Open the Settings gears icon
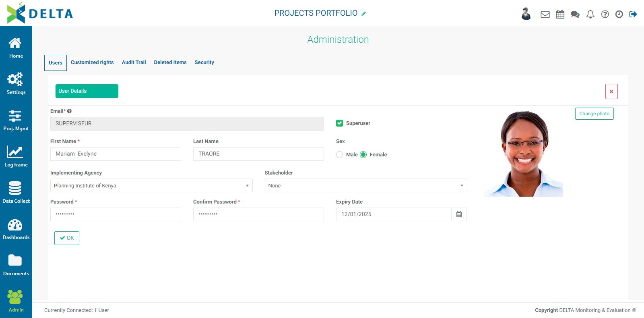Screen dimensions: 644x318 (x=15, y=79)
